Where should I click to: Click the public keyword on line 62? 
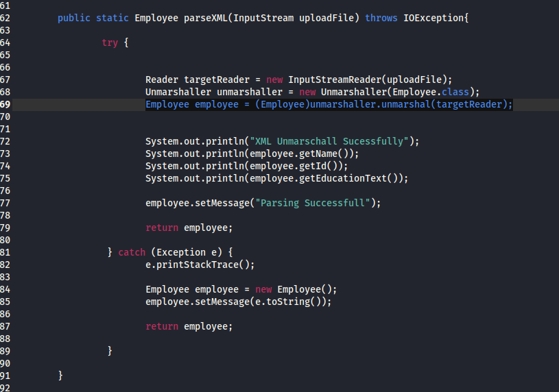(73, 18)
